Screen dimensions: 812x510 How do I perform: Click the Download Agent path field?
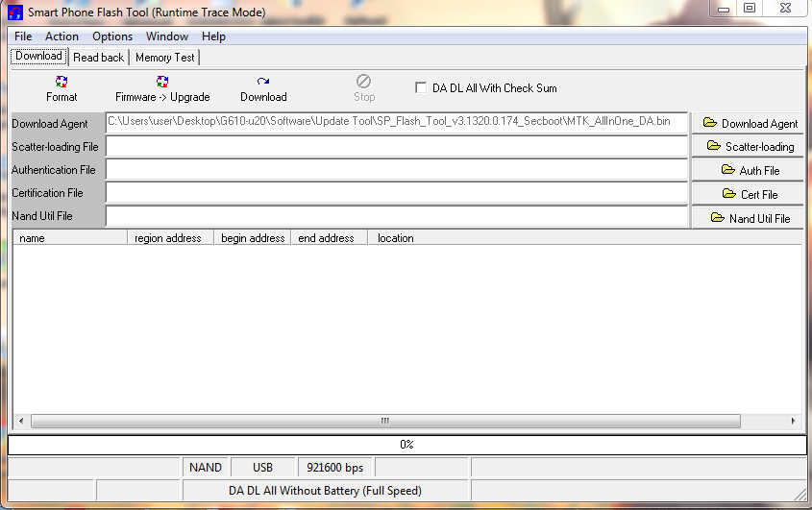(397, 123)
